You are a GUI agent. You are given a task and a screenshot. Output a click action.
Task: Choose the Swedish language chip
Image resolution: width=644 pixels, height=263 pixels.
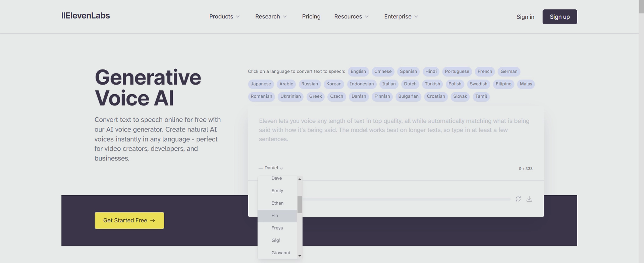[478, 84]
